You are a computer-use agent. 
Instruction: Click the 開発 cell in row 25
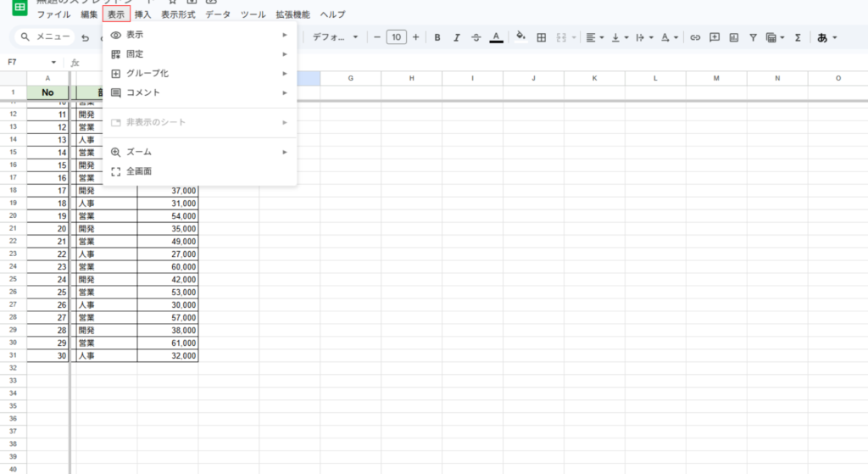(106, 280)
